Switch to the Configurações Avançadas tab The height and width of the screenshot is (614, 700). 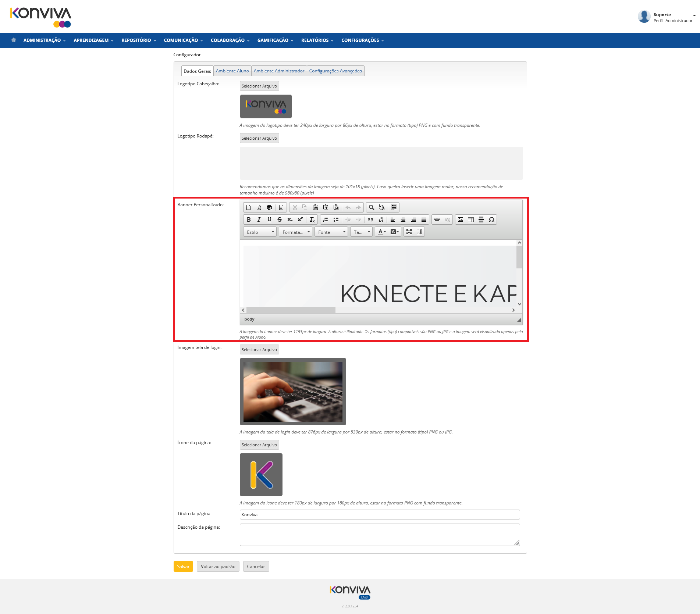[335, 71]
